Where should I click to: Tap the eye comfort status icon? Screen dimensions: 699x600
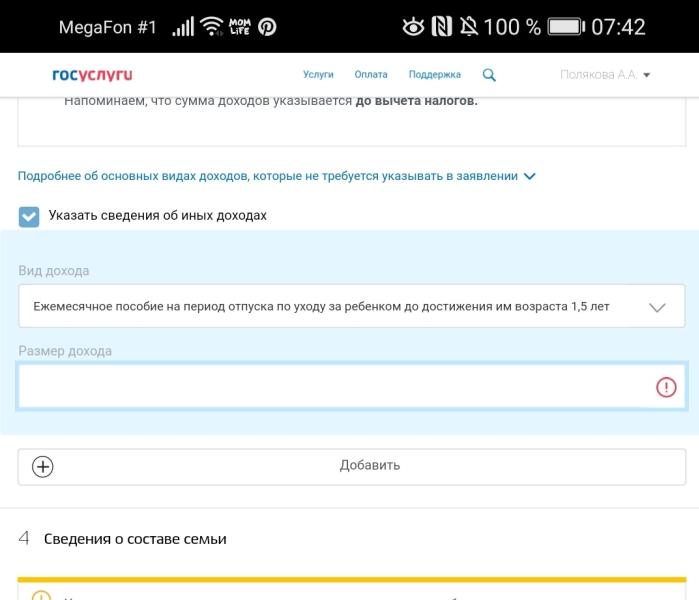(x=411, y=27)
